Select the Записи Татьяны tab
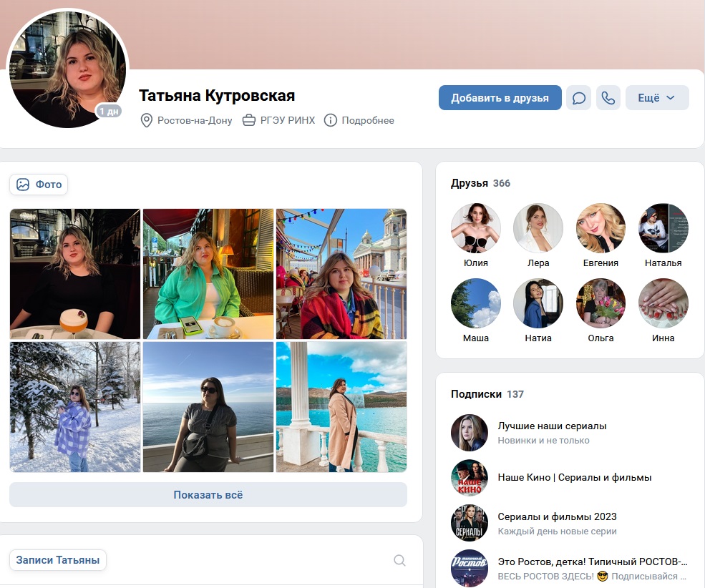The height and width of the screenshot is (588, 705). 57,560
